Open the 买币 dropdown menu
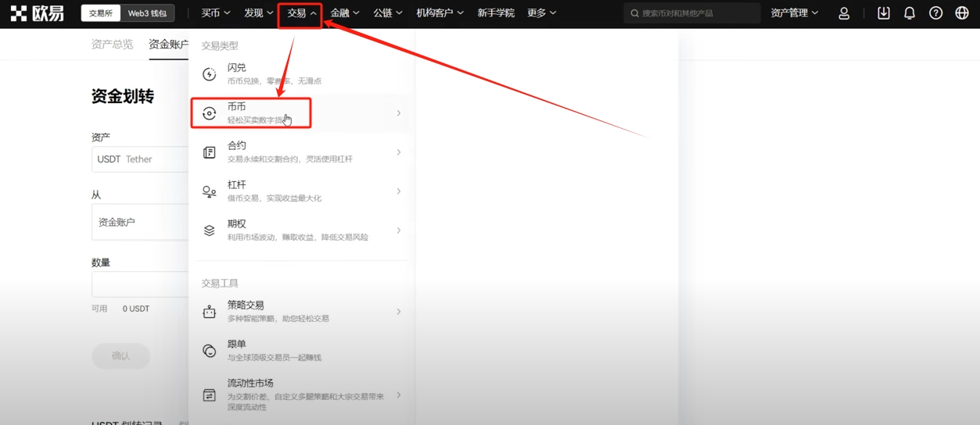The height and width of the screenshot is (425, 980). click(216, 13)
